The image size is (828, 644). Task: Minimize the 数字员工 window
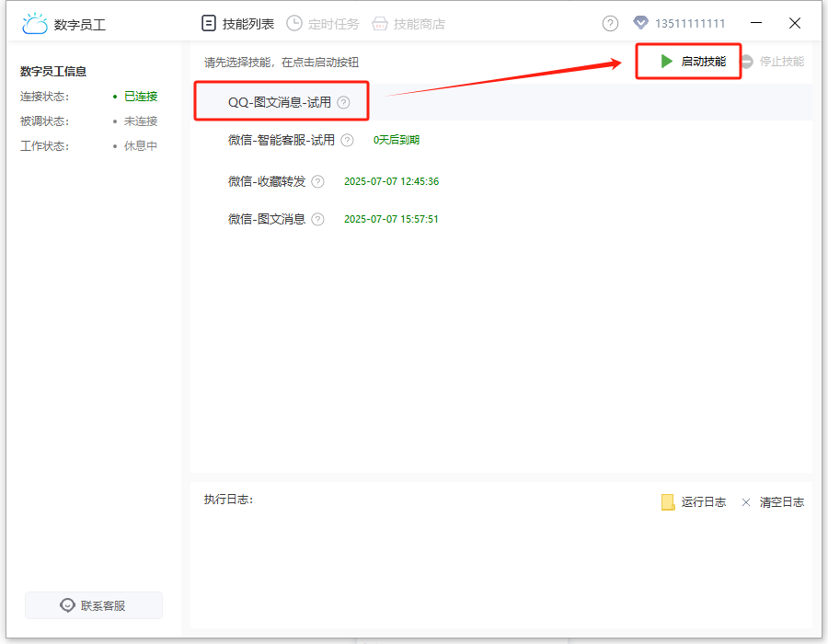(x=756, y=23)
